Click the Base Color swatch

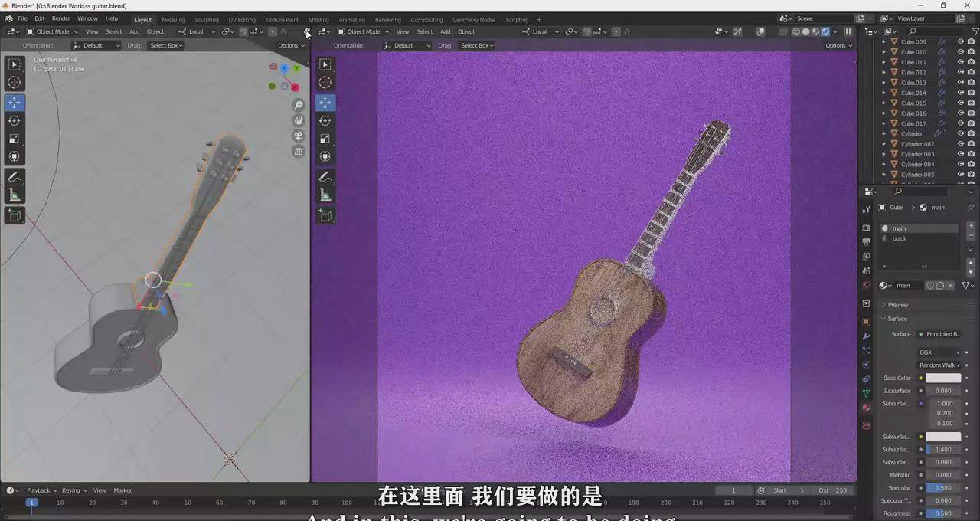pyautogui.click(x=942, y=378)
